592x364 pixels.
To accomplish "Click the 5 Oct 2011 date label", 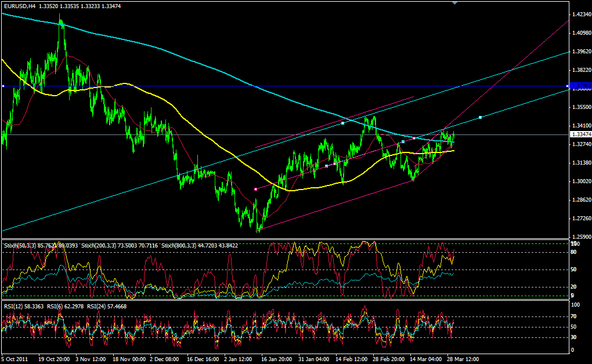I will [x=15, y=359].
